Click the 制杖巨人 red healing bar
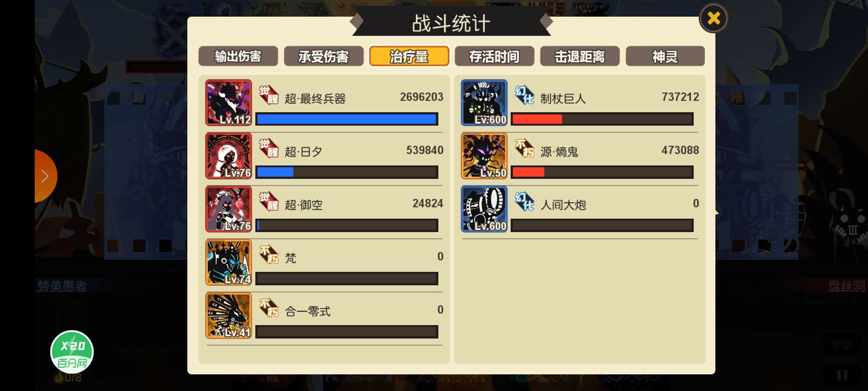The width and height of the screenshot is (868, 391). coord(602,119)
